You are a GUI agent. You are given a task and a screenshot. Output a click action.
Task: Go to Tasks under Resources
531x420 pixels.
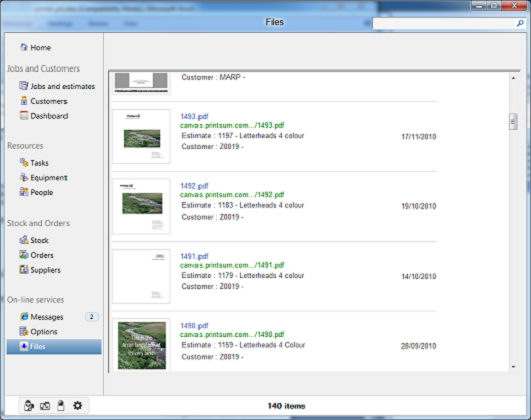34,163
